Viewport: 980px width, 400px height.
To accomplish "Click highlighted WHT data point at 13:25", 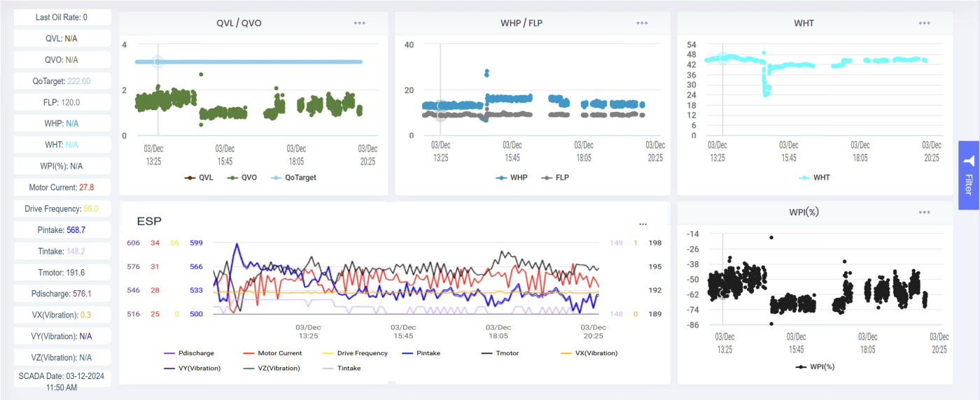I will pos(723,58).
